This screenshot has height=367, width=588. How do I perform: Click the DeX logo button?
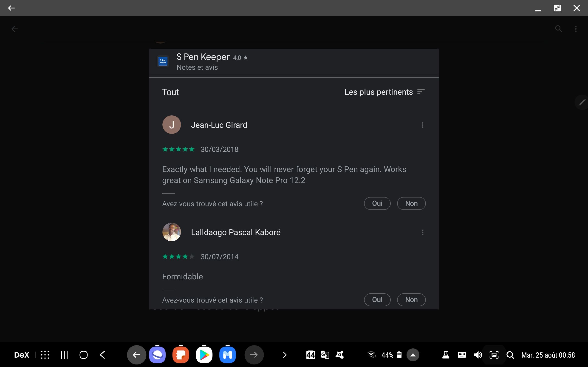click(x=22, y=355)
